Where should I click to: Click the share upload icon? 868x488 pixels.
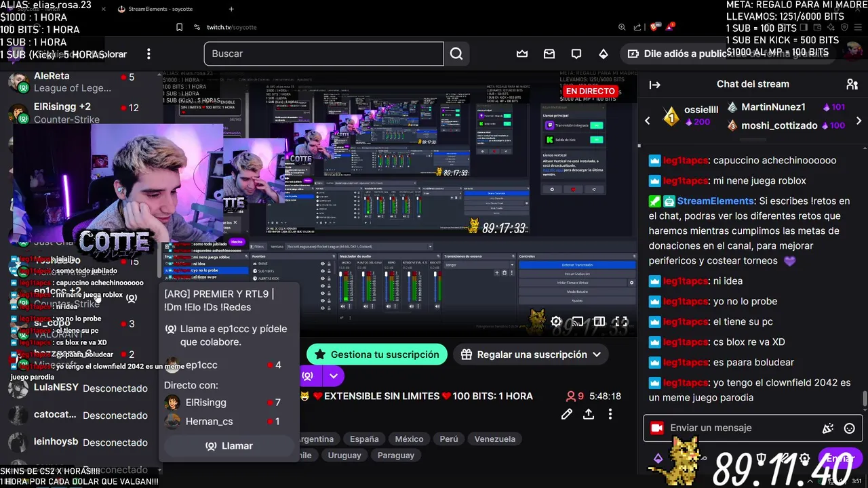[589, 414]
